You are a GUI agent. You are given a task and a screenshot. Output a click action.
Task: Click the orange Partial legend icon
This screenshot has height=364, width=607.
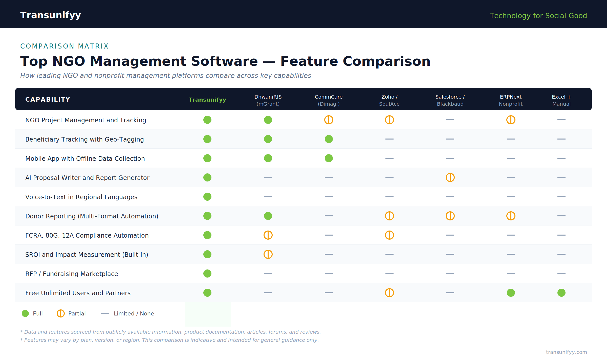(61, 313)
